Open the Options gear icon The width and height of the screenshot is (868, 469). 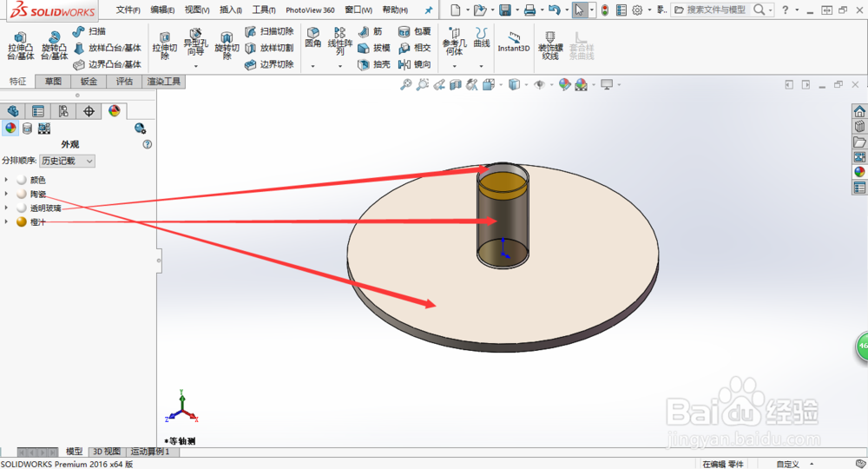click(637, 10)
